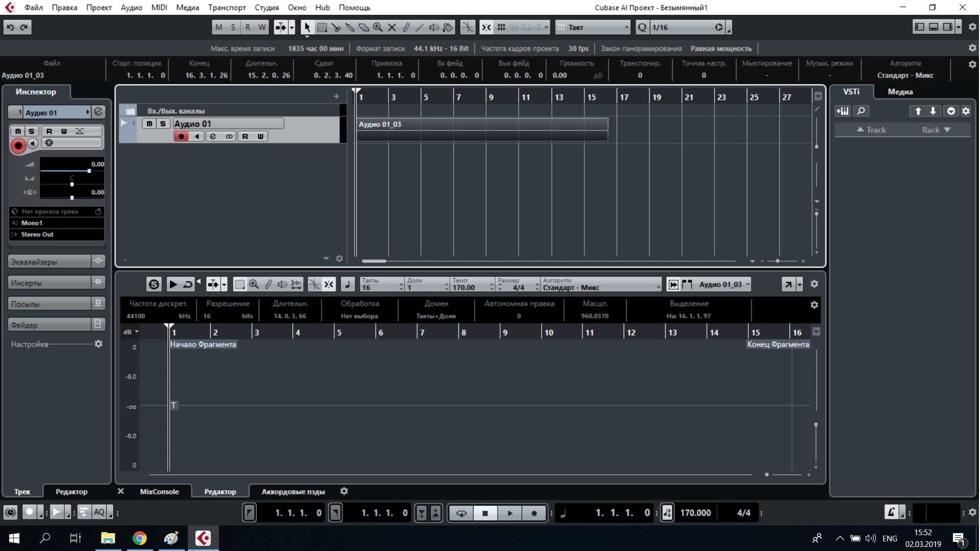Expand the Эквалайзеры inspector section
This screenshot has height=551, width=980.
click(x=50, y=262)
